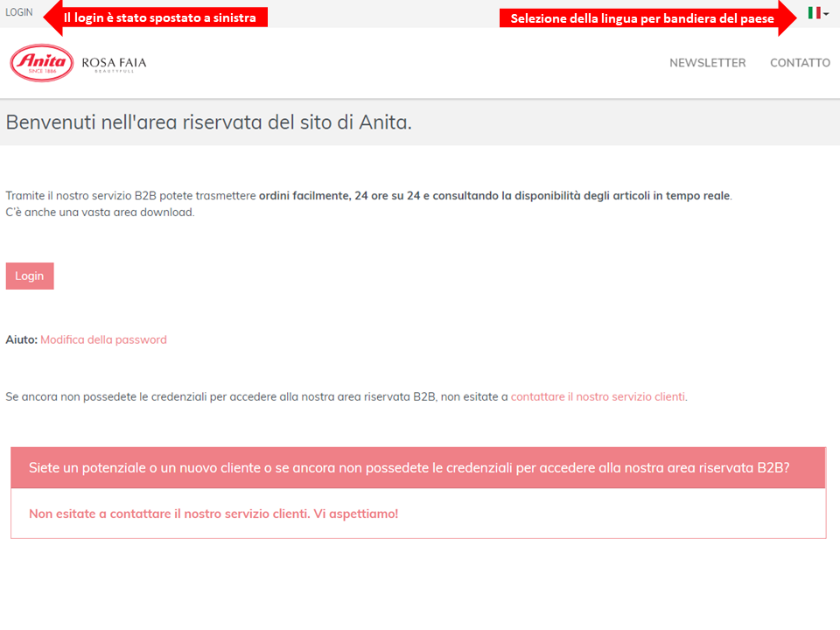The height and width of the screenshot is (630, 840).
Task: Open the Modifica della password link
Action: coord(103,339)
